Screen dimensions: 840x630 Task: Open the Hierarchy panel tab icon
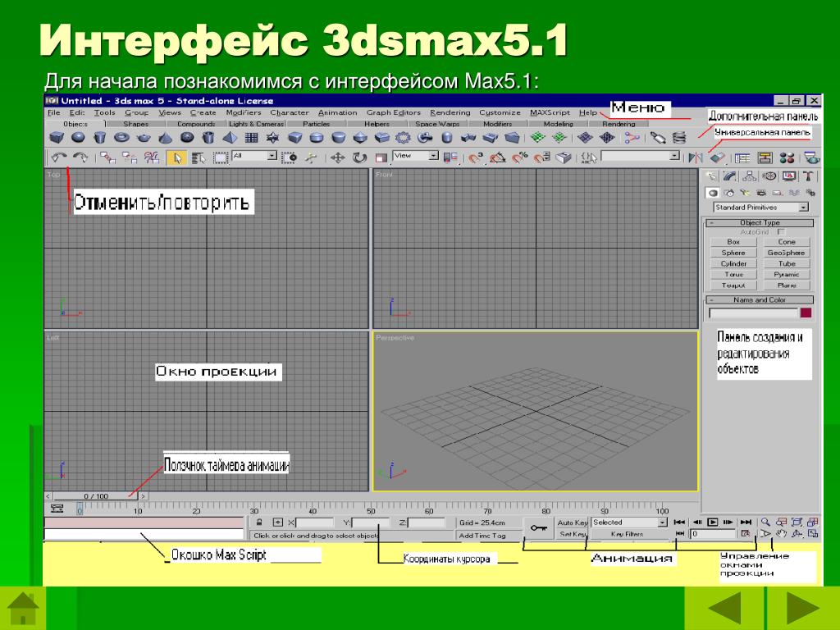pyautogui.click(x=750, y=176)
